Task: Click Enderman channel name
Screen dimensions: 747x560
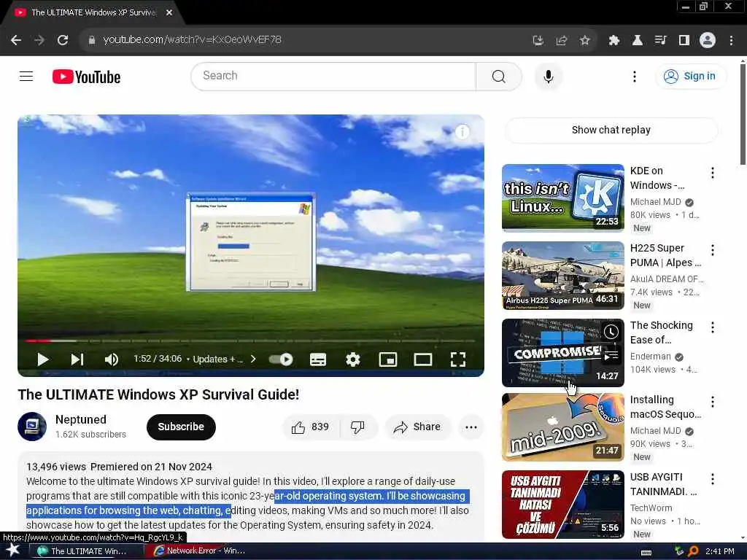Action: pos(650,357)
